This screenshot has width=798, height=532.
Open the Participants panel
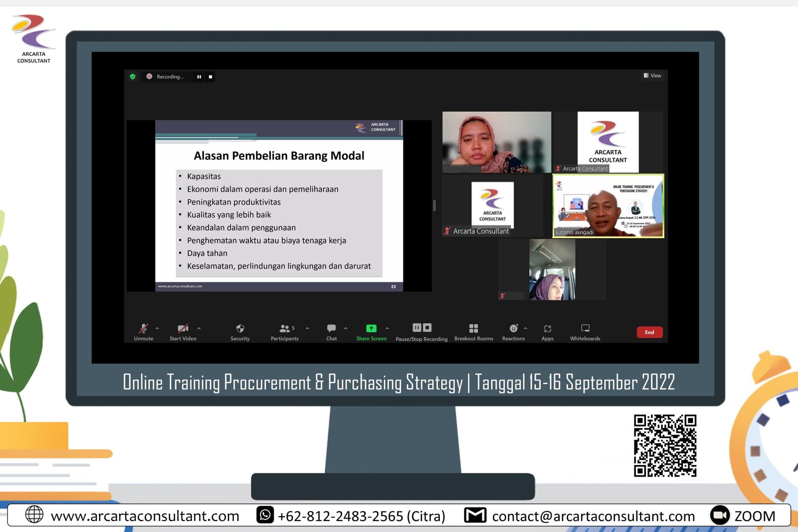coord(285,329)
